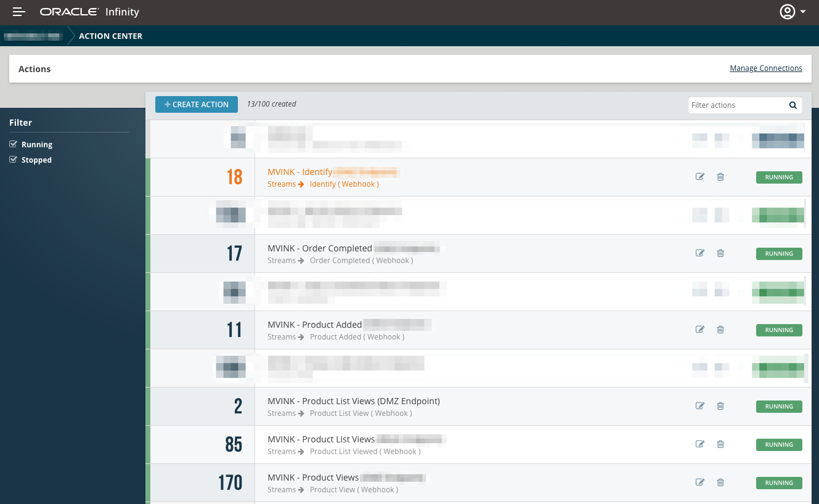Edit the MVINK - Product Added action

pyautogui.click(x=700, y=330)
